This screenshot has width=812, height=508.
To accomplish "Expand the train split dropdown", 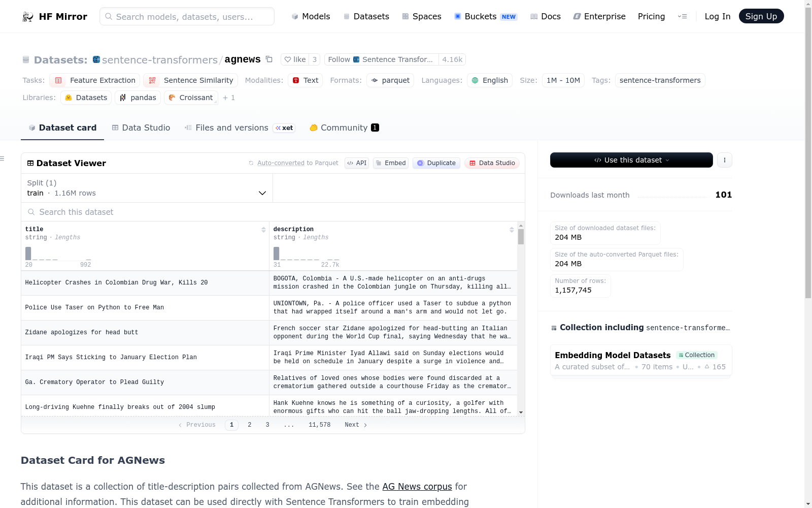I will 147,188.
